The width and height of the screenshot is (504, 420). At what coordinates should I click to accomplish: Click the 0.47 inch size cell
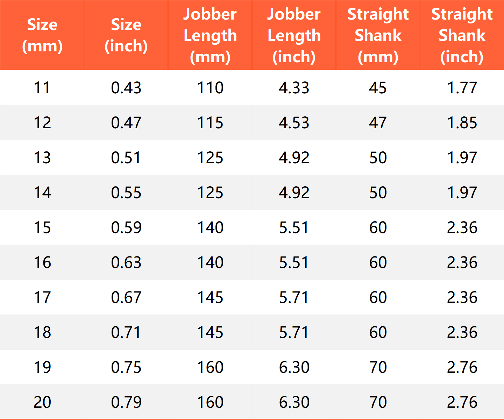pos(126,123)
